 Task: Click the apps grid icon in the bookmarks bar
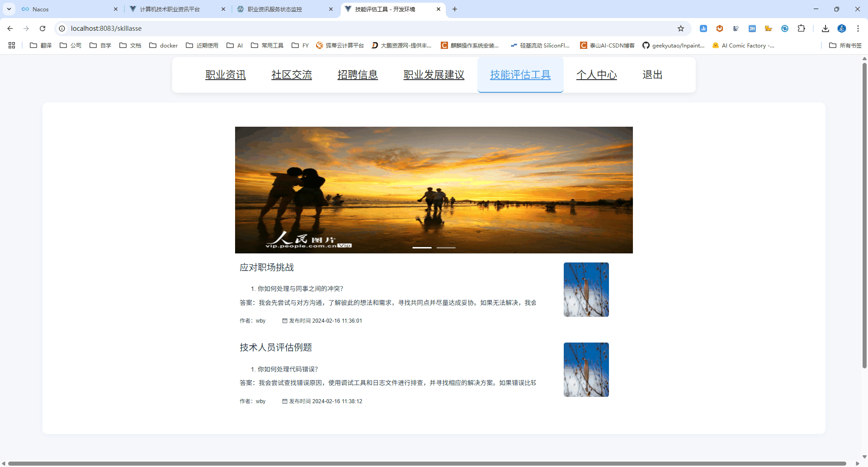(x=12, y=45)
